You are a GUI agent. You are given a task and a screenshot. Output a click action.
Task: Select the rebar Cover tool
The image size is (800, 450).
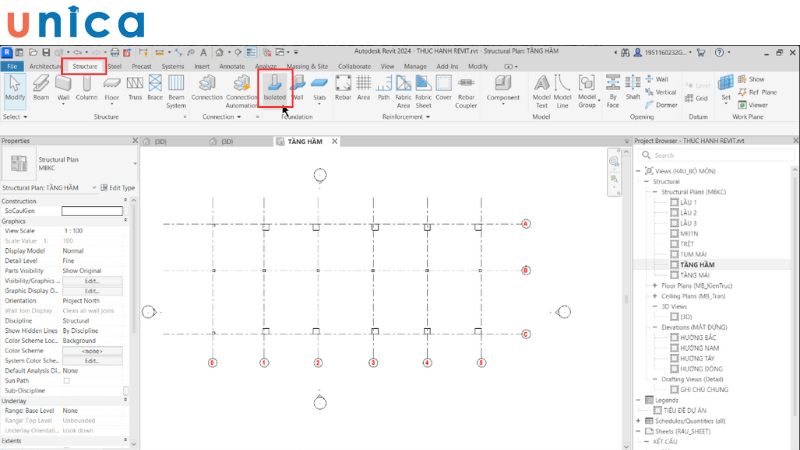443,88
